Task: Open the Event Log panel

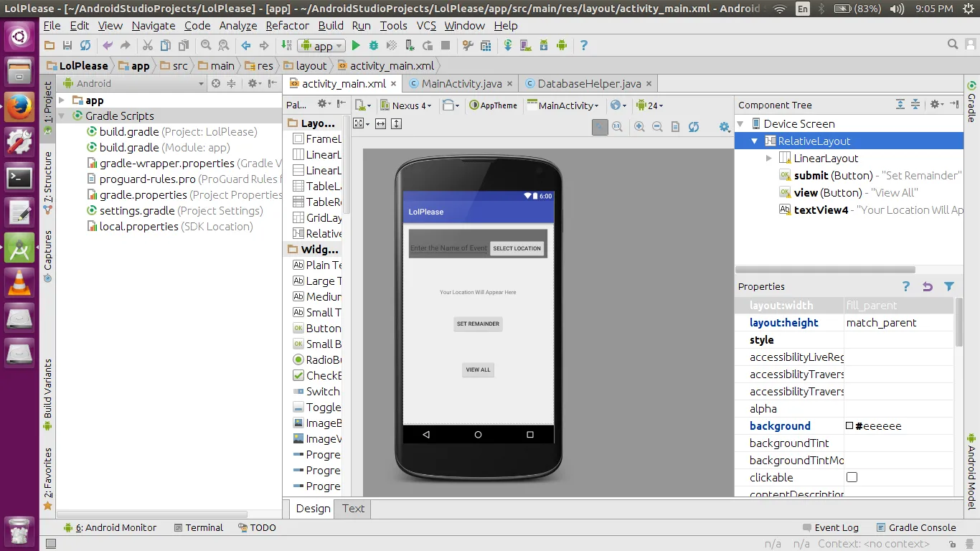Action: click(x=829, y=527)
